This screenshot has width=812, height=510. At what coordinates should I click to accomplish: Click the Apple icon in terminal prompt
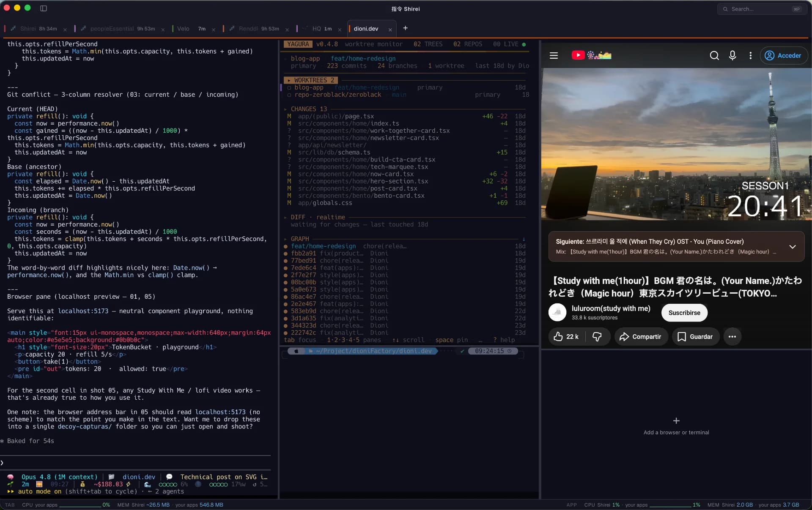coord(296,351)
